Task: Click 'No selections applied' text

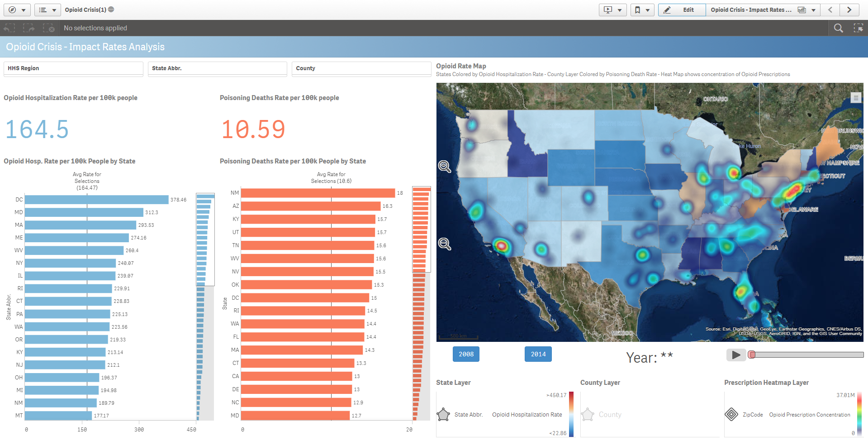Action: pyautogui.click(x=95, y=28)
